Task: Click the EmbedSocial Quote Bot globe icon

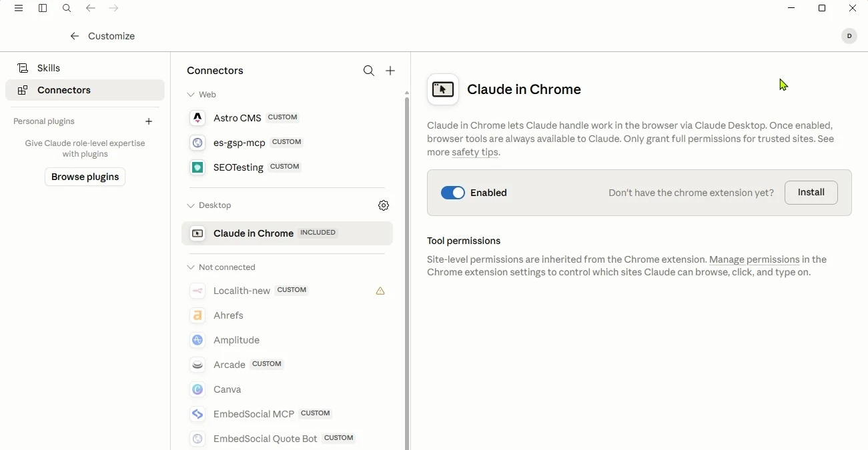Action: pos(197,439)
